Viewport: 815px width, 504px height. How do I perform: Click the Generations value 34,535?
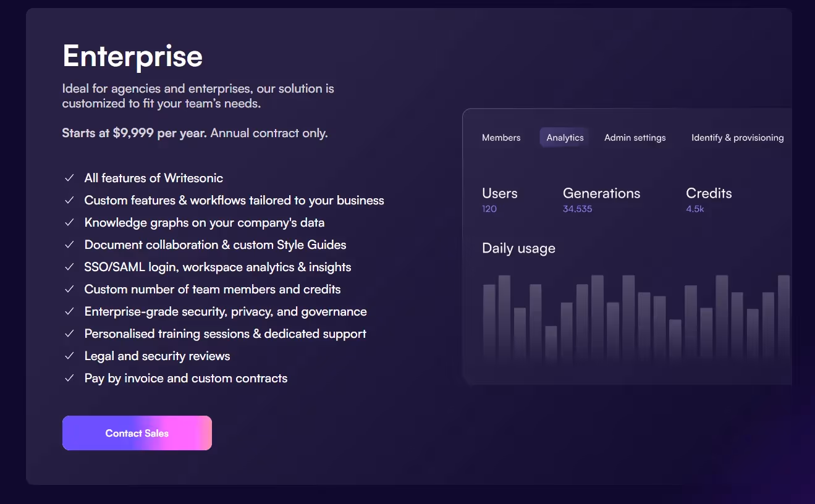pyautogui.click(x=578, y=209)
